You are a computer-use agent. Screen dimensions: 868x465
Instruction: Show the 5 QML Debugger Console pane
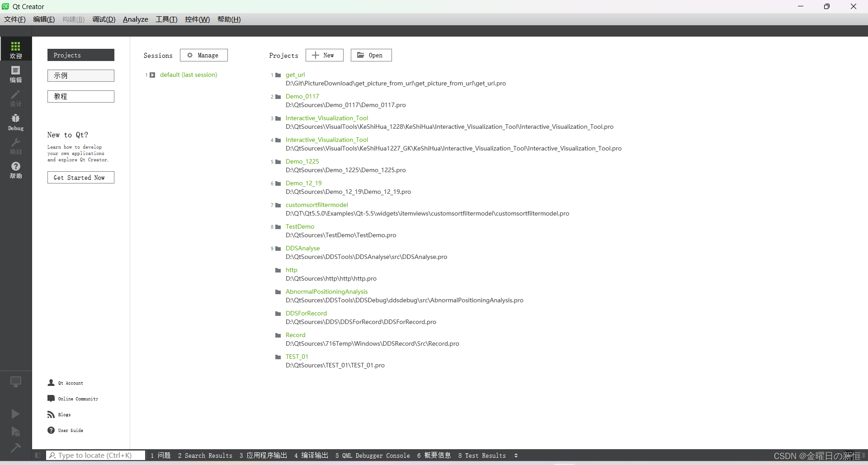tap(373, 456)
